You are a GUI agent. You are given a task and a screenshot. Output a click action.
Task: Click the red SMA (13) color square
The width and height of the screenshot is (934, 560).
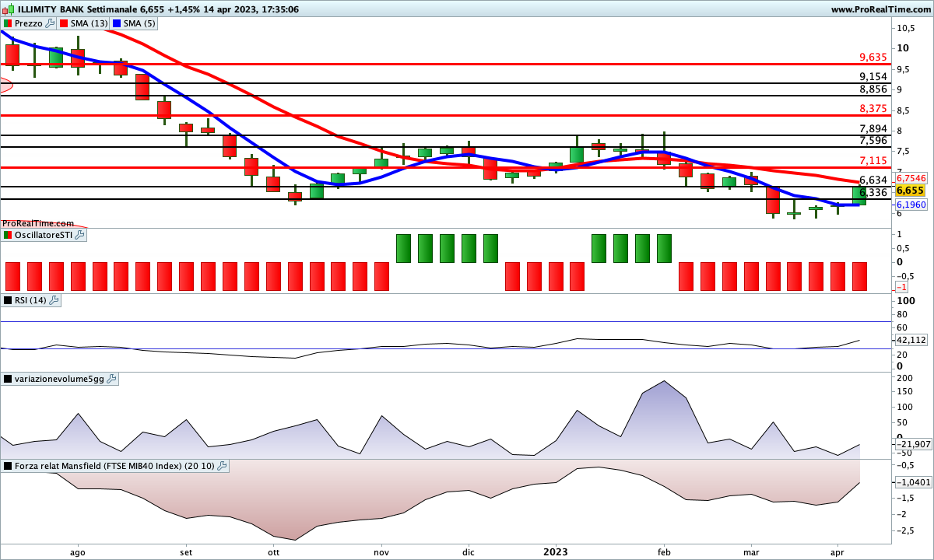[64, 23]
